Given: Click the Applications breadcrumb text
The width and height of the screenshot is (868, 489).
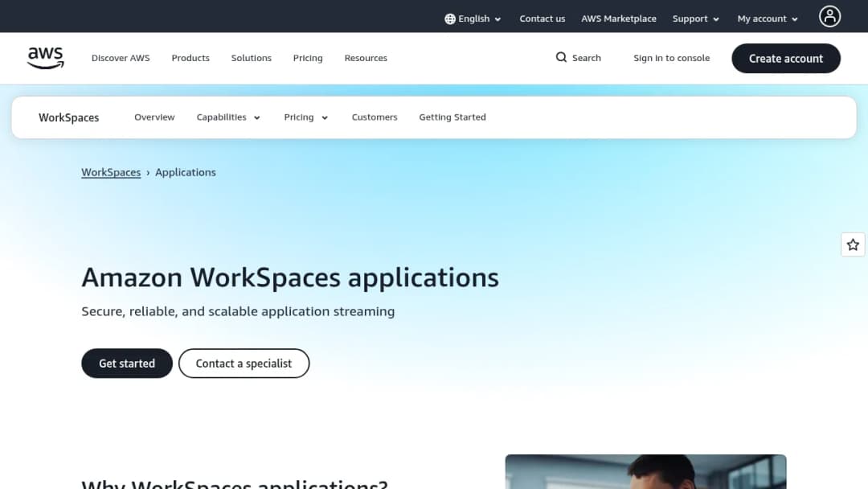Looking at the screenshot, I should tap(186, 172).
